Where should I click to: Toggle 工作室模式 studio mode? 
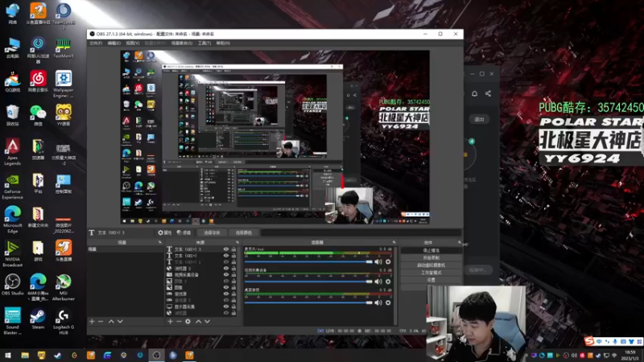pos(431,273)
